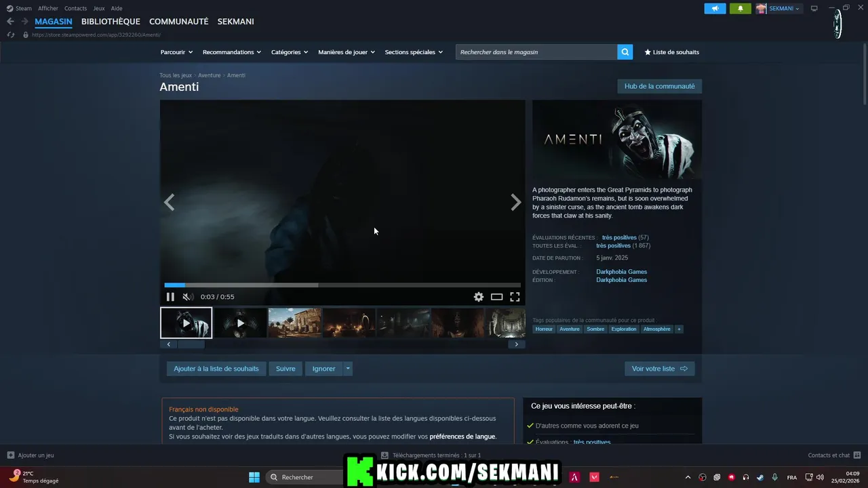This screenshot has width=868, height=488.
Task: Expand the Sections spéciales dropdown
Action: (414, 52)
